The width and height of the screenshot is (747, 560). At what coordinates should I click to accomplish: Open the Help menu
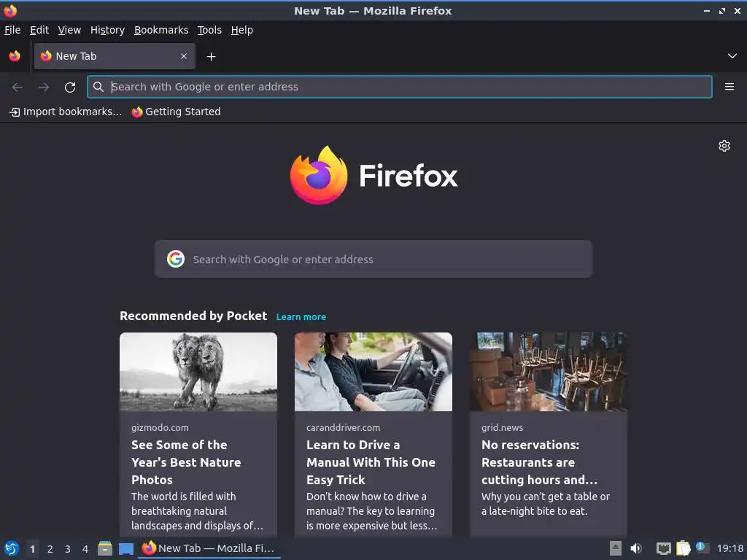point(242,30)
